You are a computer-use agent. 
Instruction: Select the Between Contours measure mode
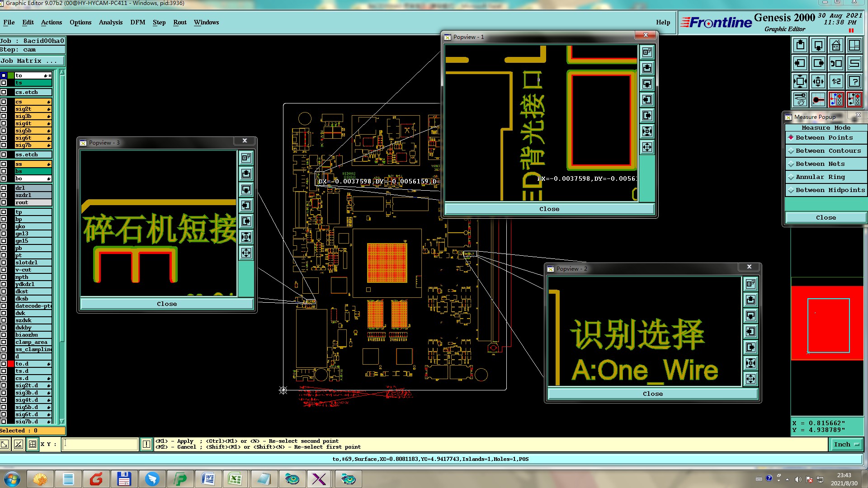827,151
